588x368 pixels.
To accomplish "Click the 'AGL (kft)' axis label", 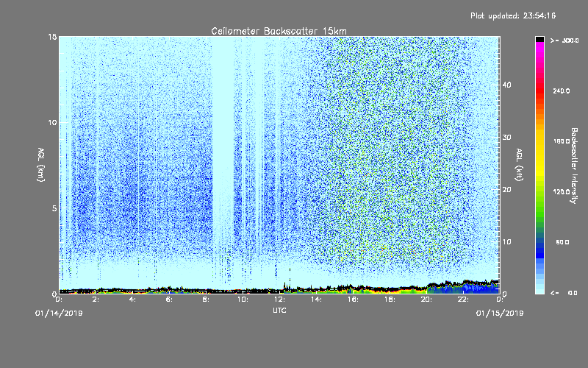I will coord(519,165).
